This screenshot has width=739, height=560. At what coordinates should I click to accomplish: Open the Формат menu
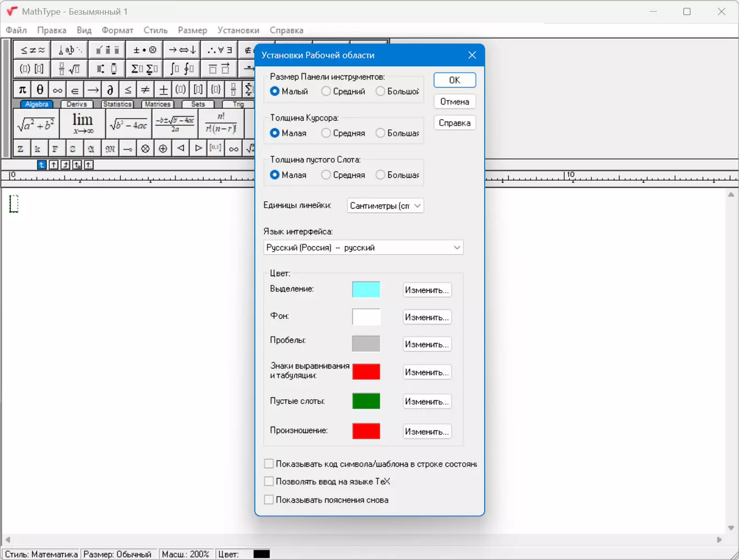(118, 30)
